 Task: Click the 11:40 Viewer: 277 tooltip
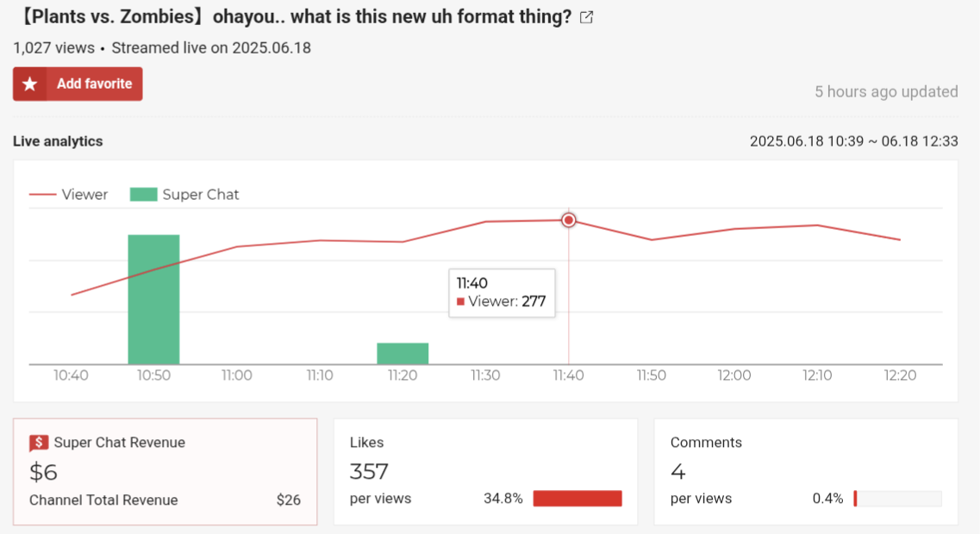point(502,293)
